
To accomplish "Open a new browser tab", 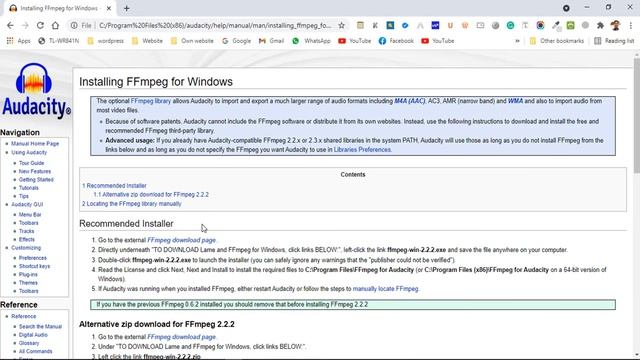I will pyautogui.click(x=127, y=8).
